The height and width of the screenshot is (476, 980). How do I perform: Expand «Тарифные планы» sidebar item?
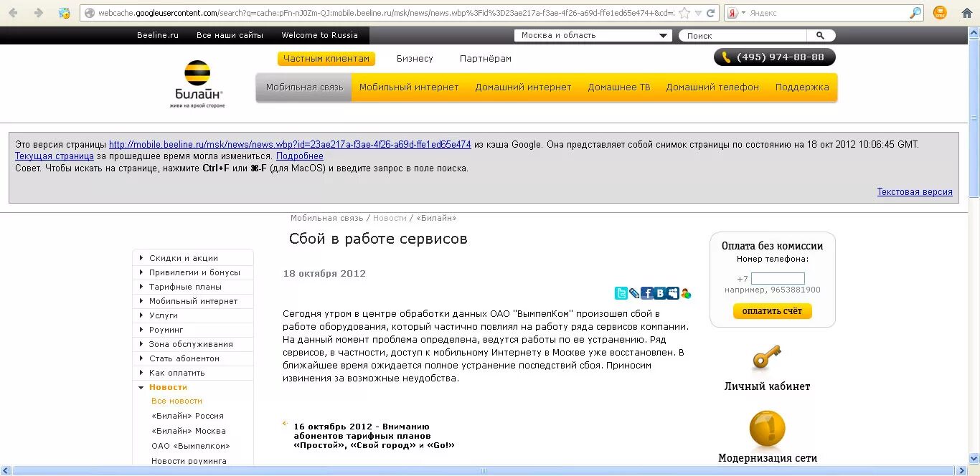click(x=185, y=287)
